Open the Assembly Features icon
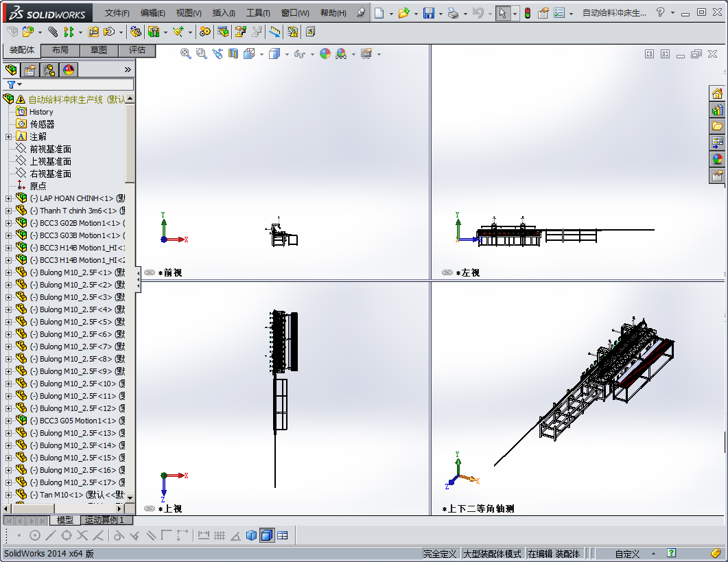Viewport: 728px width, 562px height. pyautogui.click(x=154, y=32)
